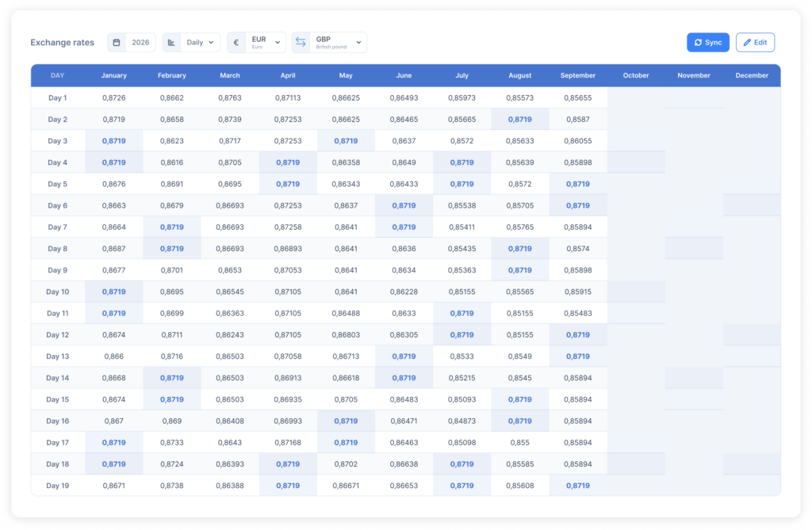Screen dimensions: 812x530
Task: Select June Day 10 rate 0,86228
Action: (x=404, y=292)
